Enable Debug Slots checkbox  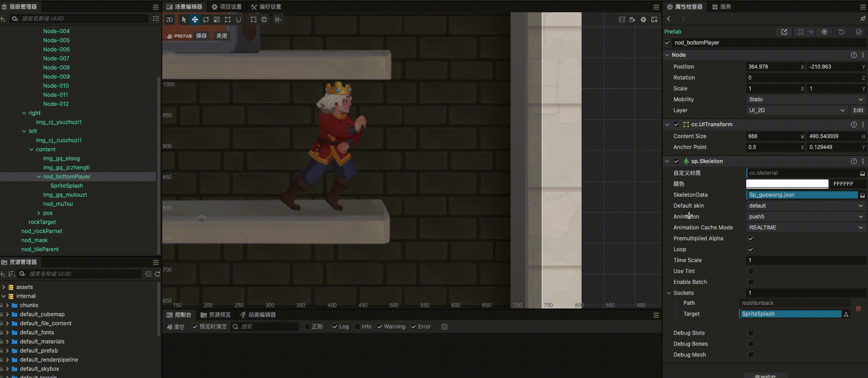point(751,333)
